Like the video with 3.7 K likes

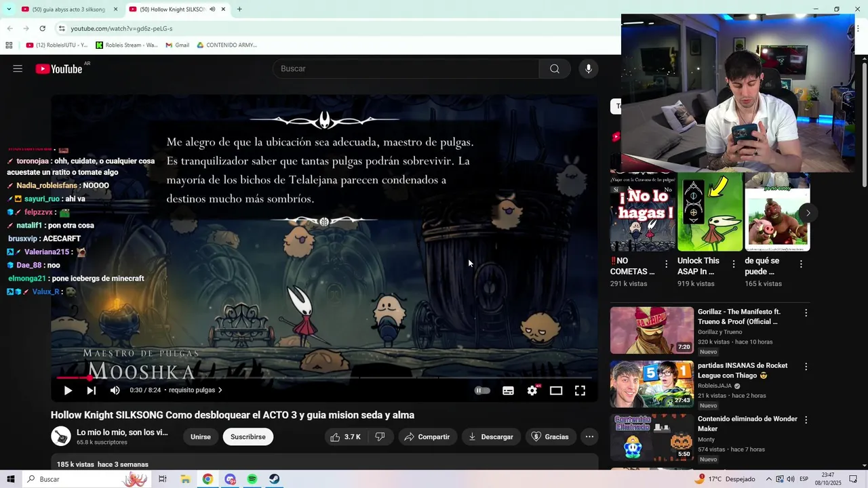pos(346,437)
